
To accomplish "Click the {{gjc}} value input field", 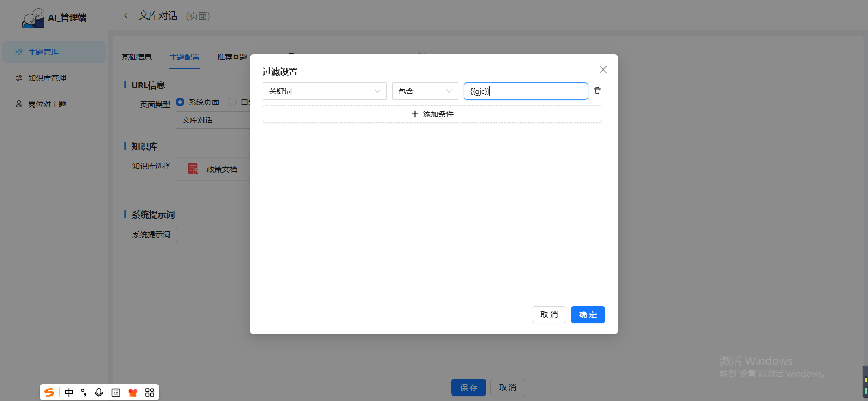I will click(x=525, y=91).
